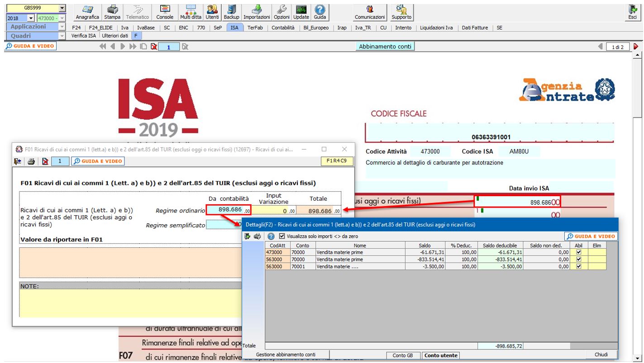Open the Utenti users icon

coord(212,11)
